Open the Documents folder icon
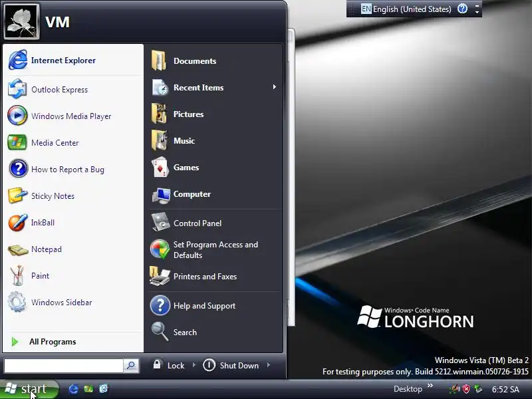 [x=159, y=61]
